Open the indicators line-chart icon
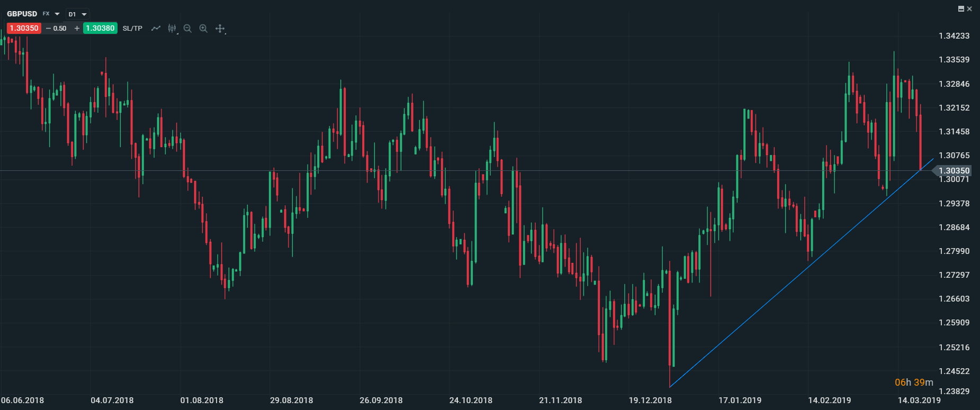Screen dimensions: 980x410 pyautogui.click(x=156, y=29)
